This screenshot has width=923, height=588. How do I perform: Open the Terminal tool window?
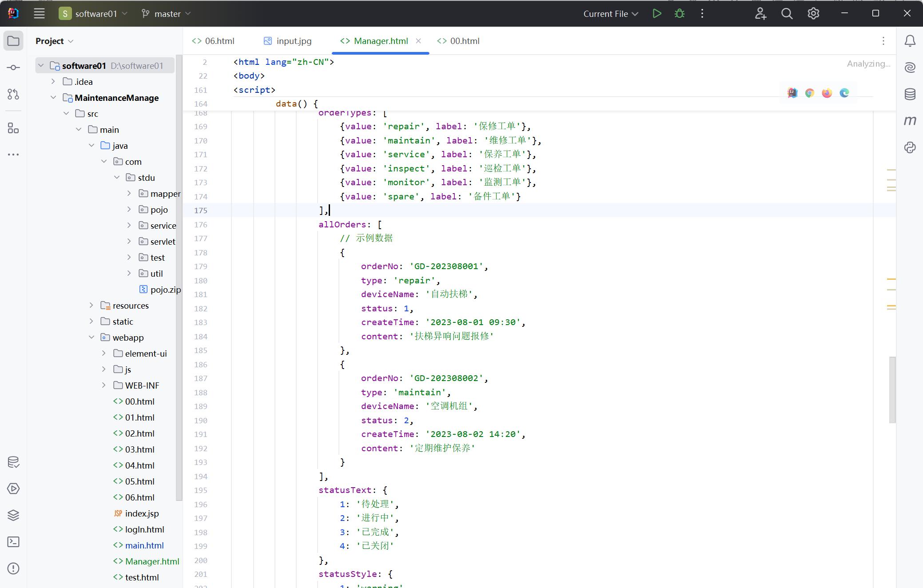pos(13,542)
